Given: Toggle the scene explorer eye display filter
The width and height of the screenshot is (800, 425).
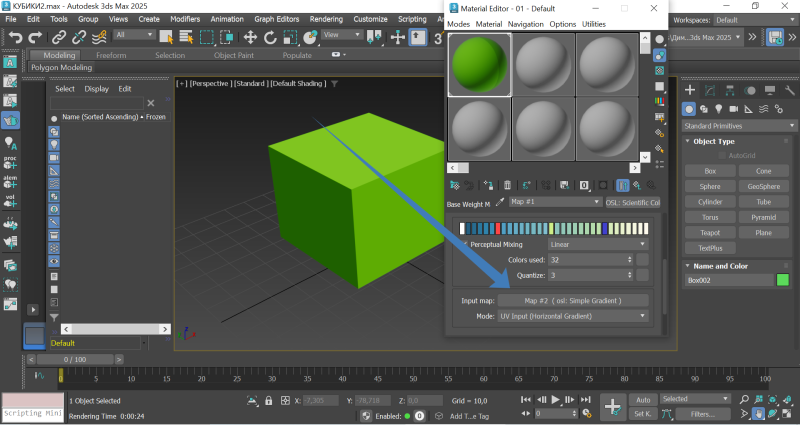Looking at the screenshot, I should point(54,261).
